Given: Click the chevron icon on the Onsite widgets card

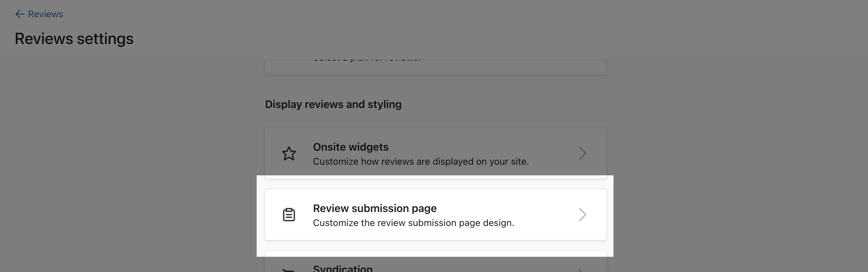Looking at the screenshot, I should pos(583,153).
